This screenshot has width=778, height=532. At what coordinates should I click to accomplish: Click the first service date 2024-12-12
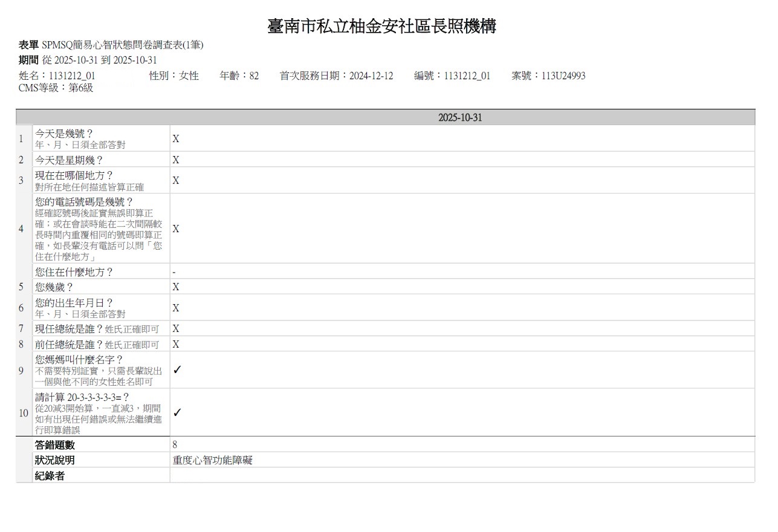371,76
